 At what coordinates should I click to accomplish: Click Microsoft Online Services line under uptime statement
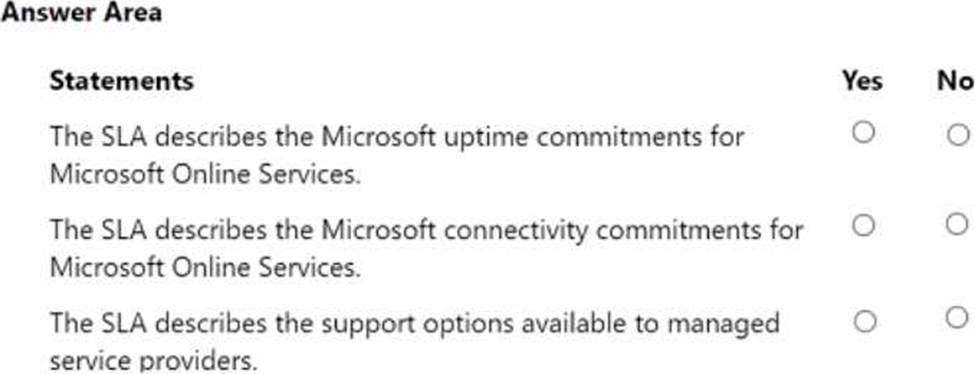tap(205, 175)
